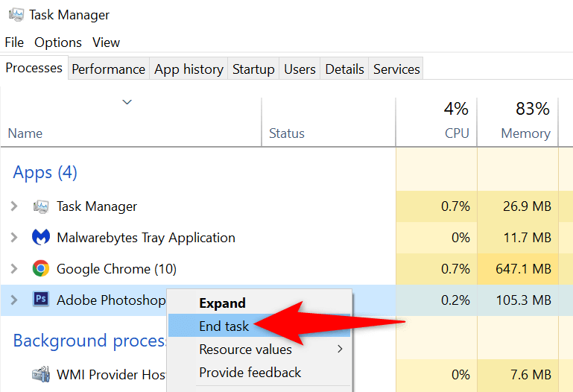Expand the Task Manager process row
This screenshot has height=392, width=573.
(14, 206)
